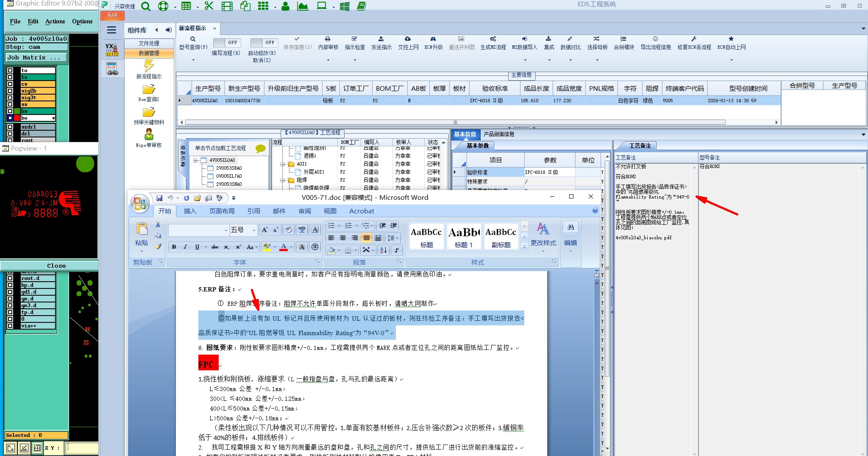Open the Options menu in Graphic Editor
Screen dimensions: 868x456
click(x=82, y=21)
